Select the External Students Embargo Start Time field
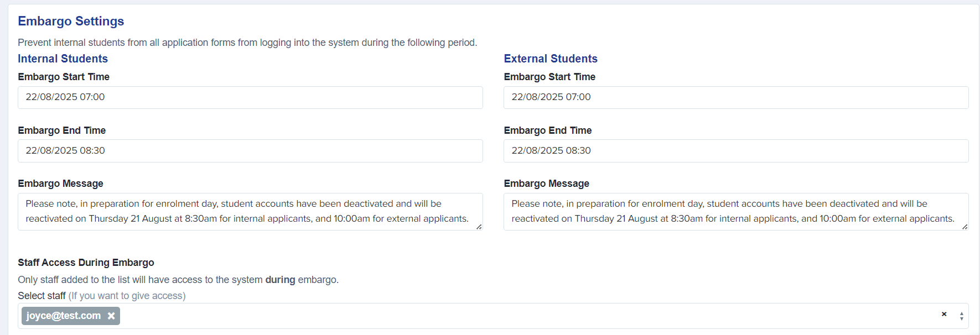This screenshot has height=335, width=980. click(x=736, y=97)
